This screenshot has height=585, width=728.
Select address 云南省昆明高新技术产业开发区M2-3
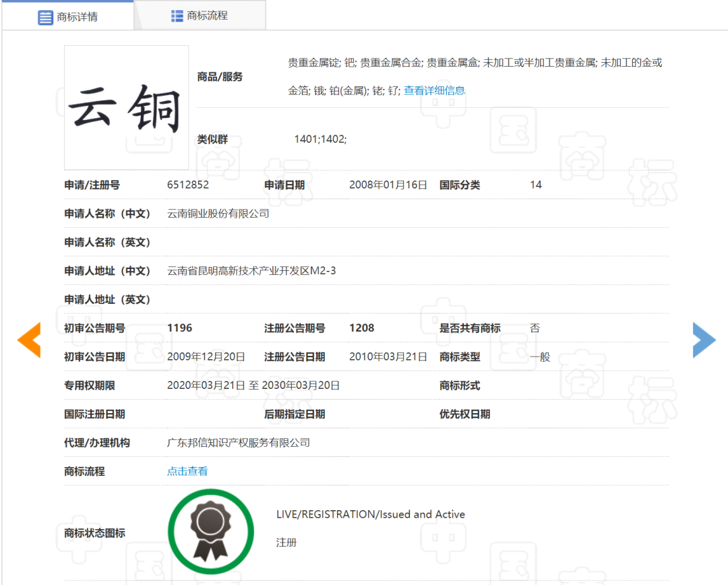click(x=251, y=271)
